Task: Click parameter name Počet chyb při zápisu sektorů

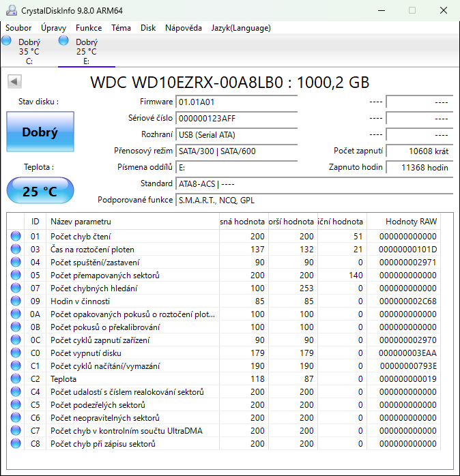Action: point(103,444)
